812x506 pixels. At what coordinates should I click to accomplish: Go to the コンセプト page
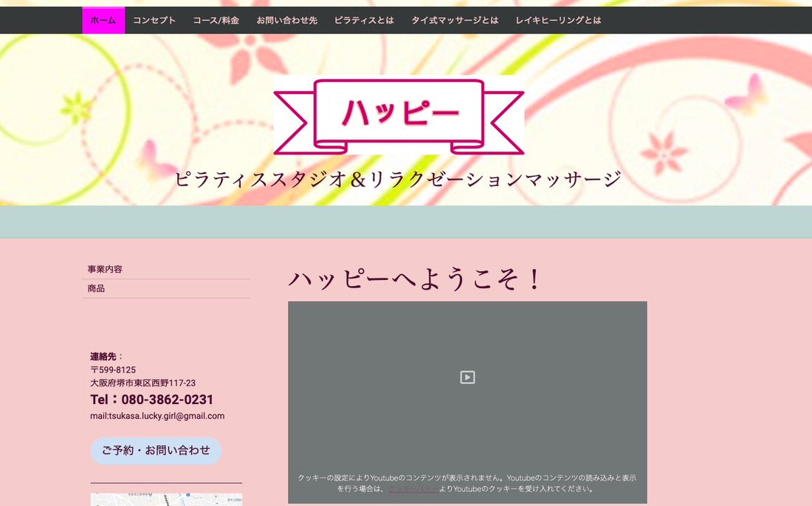coord(154,21)
